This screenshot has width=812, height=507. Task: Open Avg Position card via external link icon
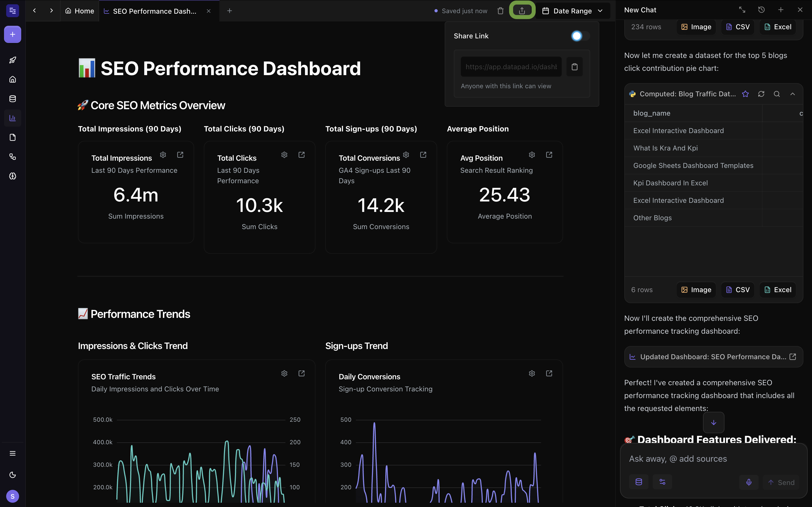click(549, 155)
